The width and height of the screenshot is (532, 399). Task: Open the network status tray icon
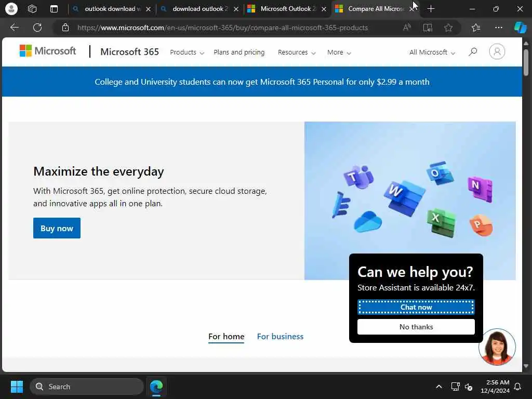pos(455,387)
